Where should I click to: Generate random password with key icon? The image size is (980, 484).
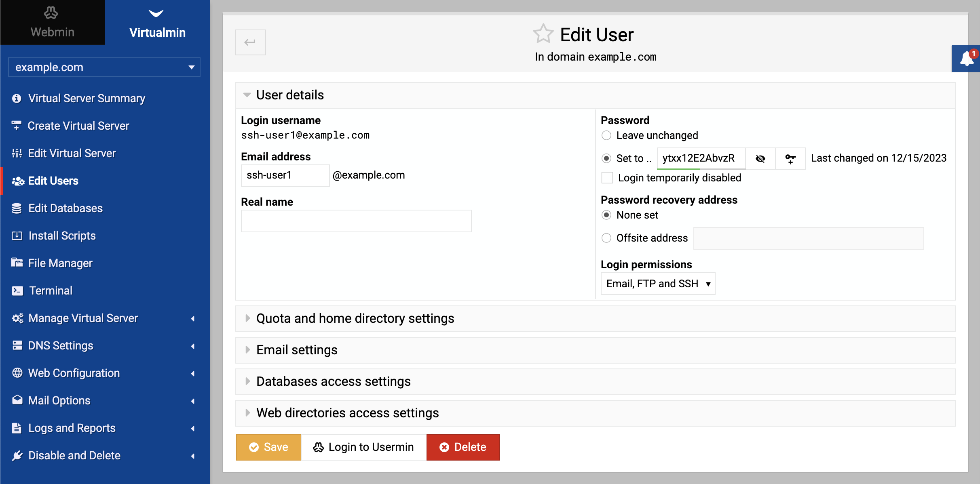pos(790,158)
